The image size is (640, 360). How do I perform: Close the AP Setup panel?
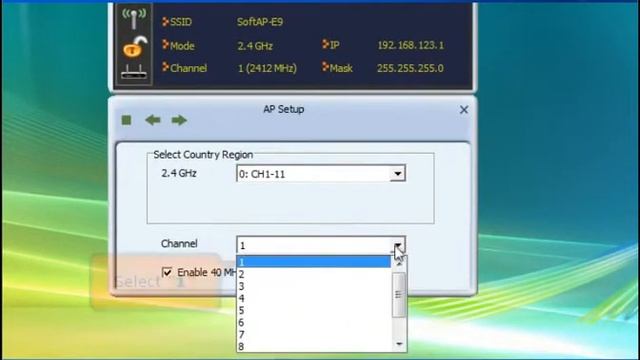(x=464, y=110)
